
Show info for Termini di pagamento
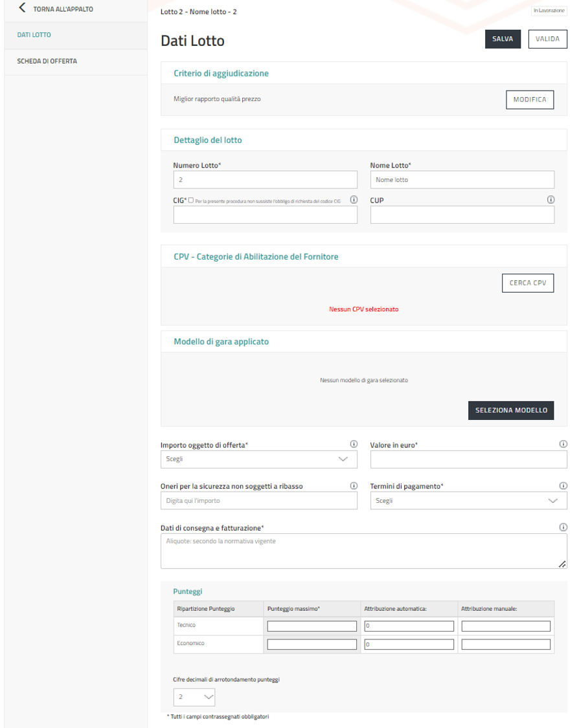[x=563, y=486]
